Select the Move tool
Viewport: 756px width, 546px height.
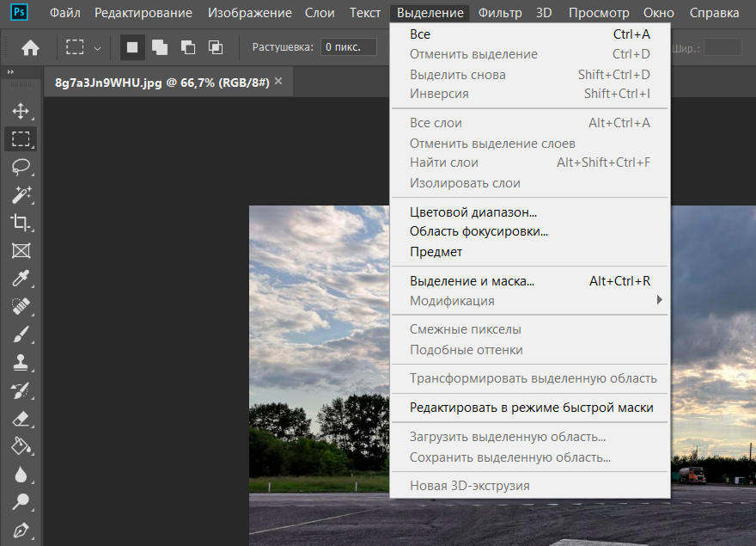click(x=21, y=111)
